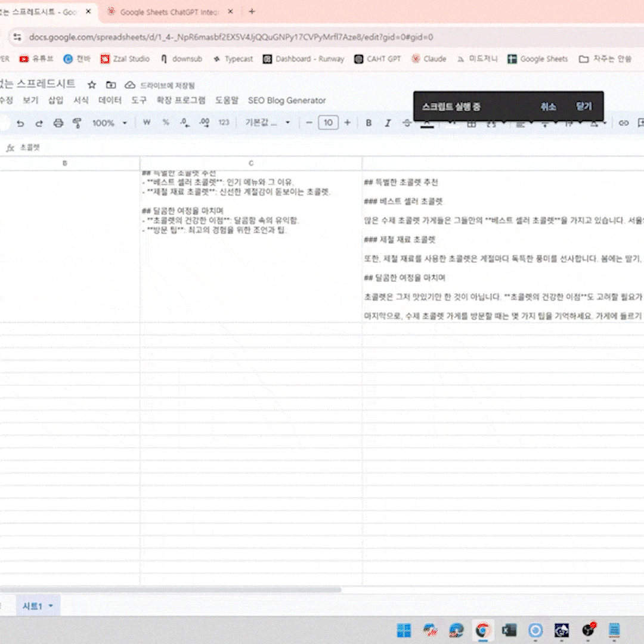Open the 삽입 menu

tap(55, 100)
